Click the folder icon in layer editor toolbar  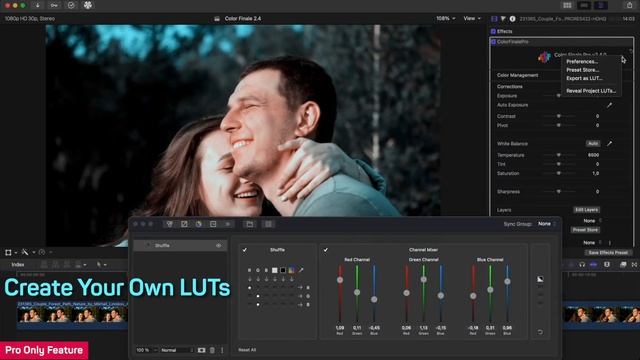[249, 224]
